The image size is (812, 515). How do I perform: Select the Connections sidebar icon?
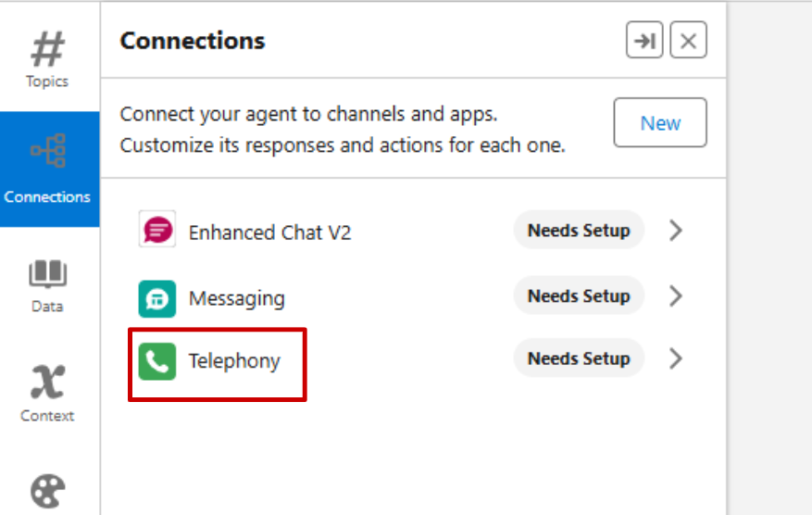point(47,150)
